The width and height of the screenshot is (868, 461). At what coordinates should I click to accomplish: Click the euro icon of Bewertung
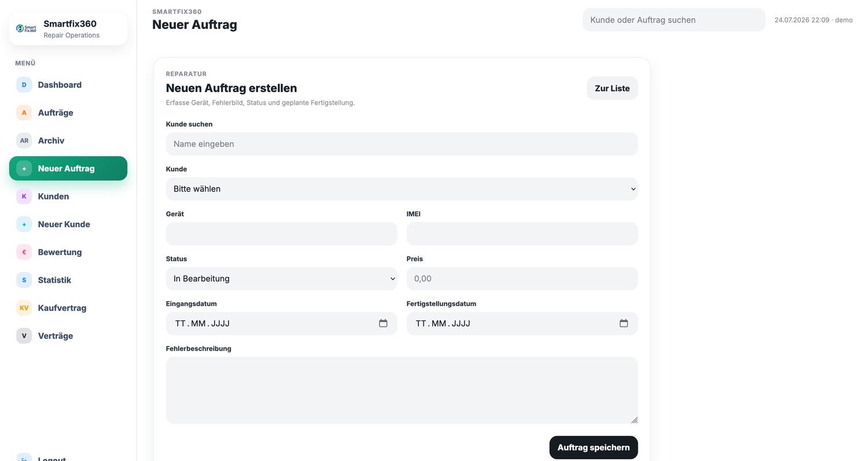click(x=24, y=252)
